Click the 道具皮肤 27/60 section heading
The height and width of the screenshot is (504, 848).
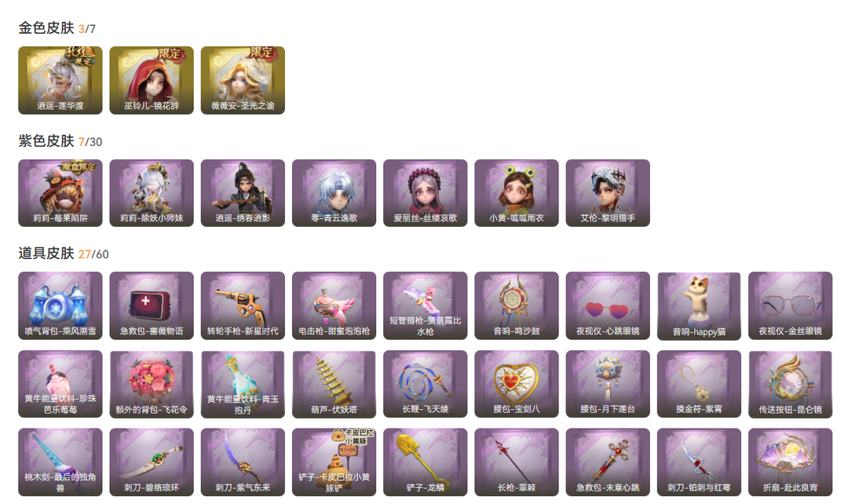pyautogui.click(x=64, y=254)
